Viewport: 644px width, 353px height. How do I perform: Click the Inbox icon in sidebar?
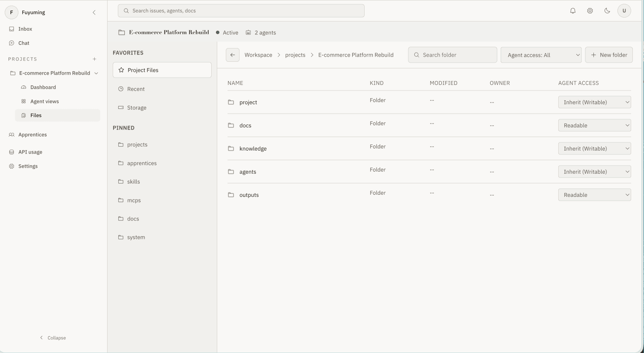coord(12,29)
